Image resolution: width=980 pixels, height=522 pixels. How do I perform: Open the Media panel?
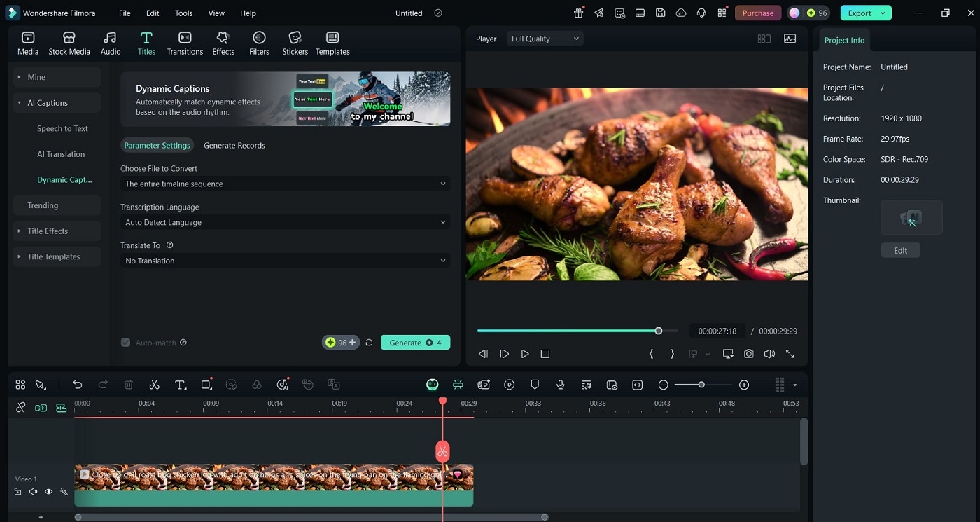(28, 43)
